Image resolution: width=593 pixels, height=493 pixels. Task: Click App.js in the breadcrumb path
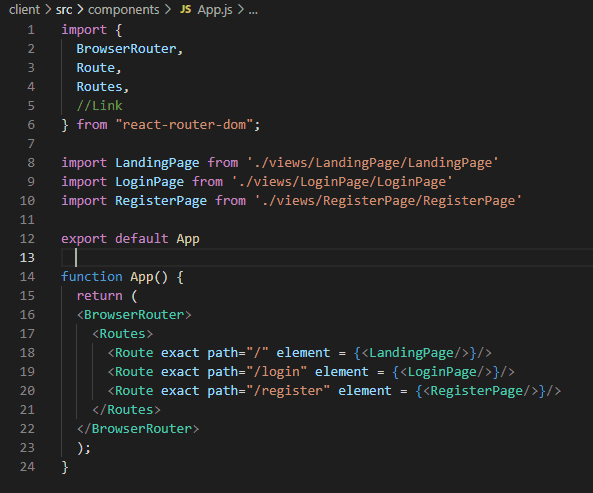[215, 10]
